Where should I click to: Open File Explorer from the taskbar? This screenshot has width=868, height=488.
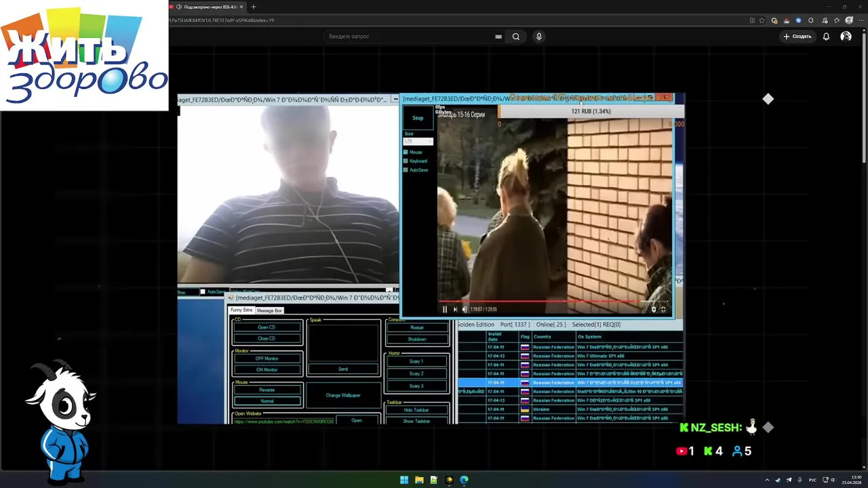click(x=419, y=480)
